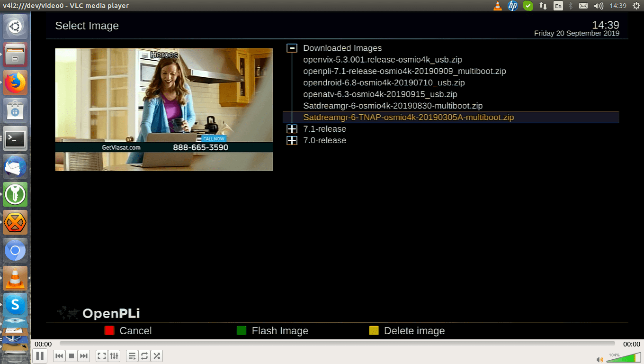
Task: Click the Flash Image label
Action: [280, 331]
